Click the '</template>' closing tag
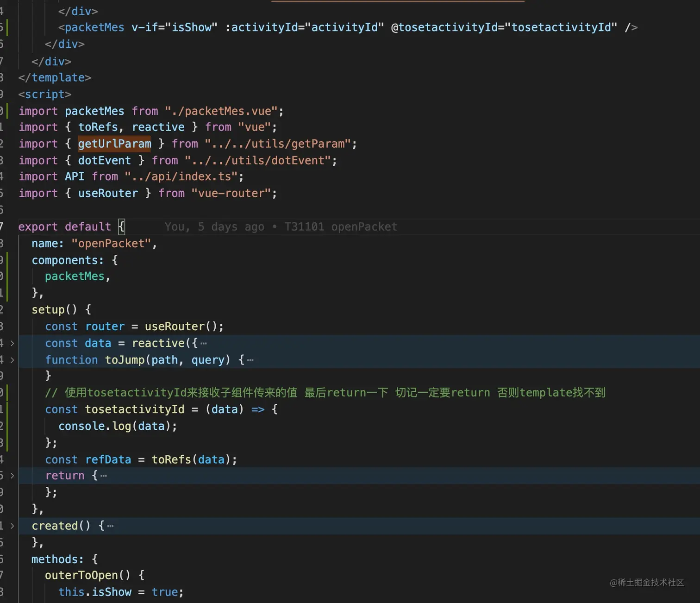This screenshot has height=603, width=700. pyautogui.click(x=55, y=78)
